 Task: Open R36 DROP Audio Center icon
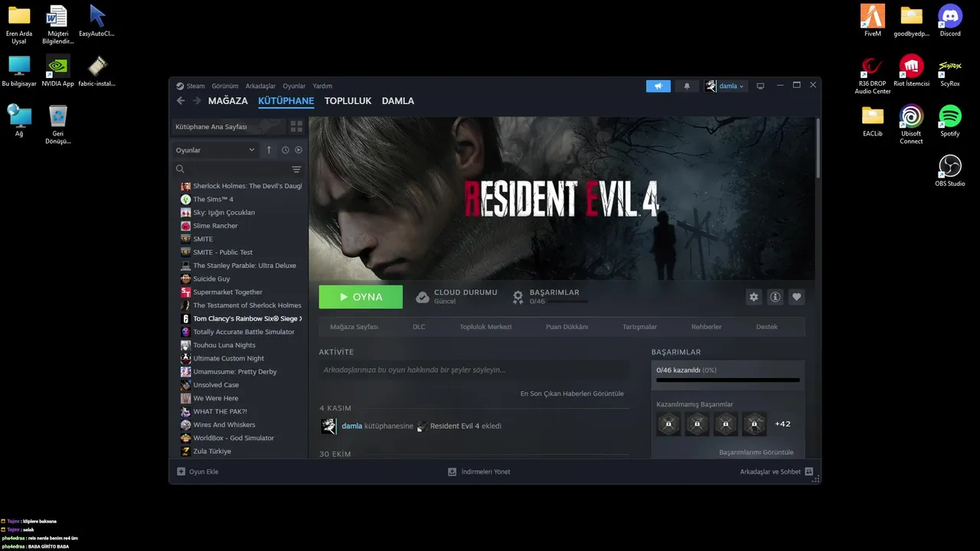tap(872, 74)
